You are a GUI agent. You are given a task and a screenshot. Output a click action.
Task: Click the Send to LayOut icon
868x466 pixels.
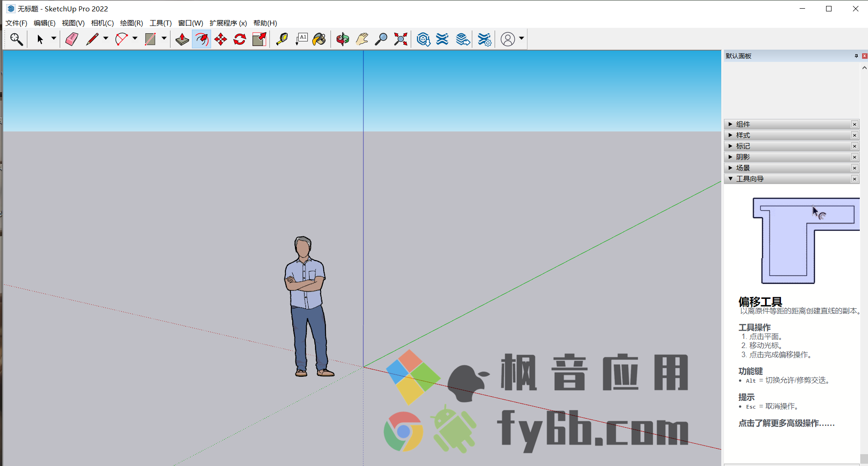pyautogui.click(x=463, y=39)
